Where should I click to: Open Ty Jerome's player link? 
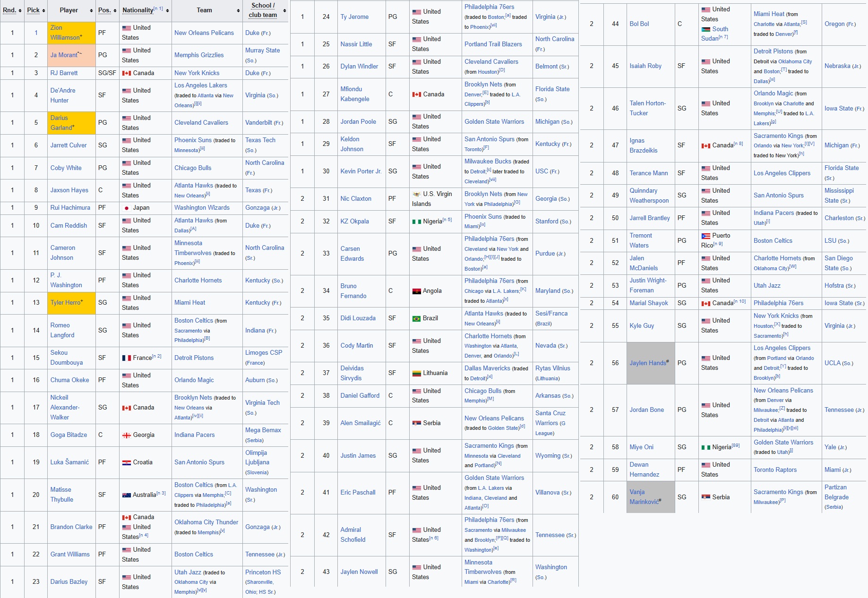[354, 17]
